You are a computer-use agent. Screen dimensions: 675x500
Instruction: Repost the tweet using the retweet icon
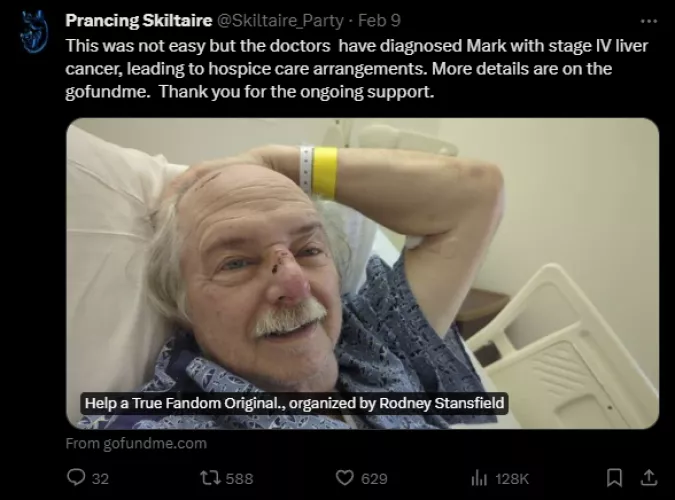[209, 478]
